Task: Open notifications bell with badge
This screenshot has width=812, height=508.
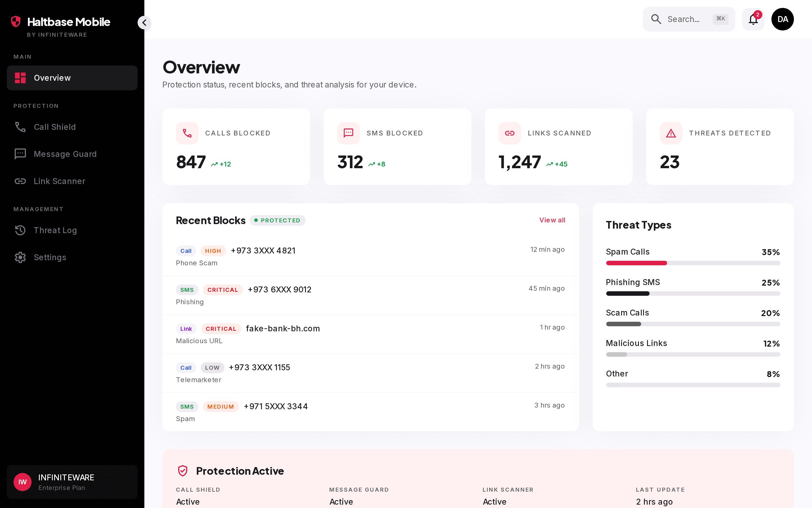Action: [753, 19]
